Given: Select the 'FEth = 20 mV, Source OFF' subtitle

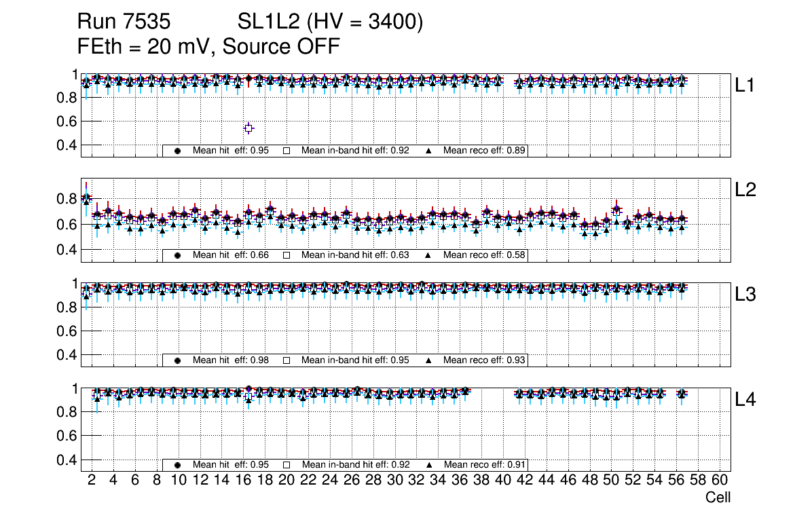Looking at the screenshot, I should tap(208, 47).
